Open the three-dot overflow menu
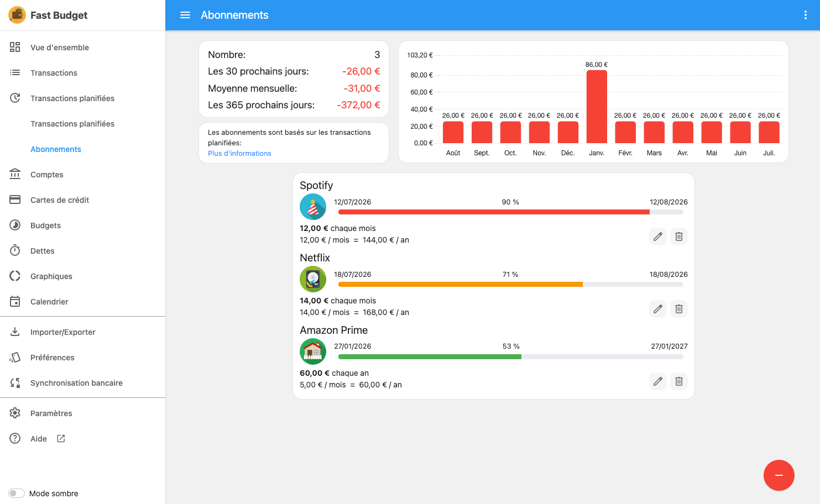Screen dimensions: 820x504 click(805, 15)
